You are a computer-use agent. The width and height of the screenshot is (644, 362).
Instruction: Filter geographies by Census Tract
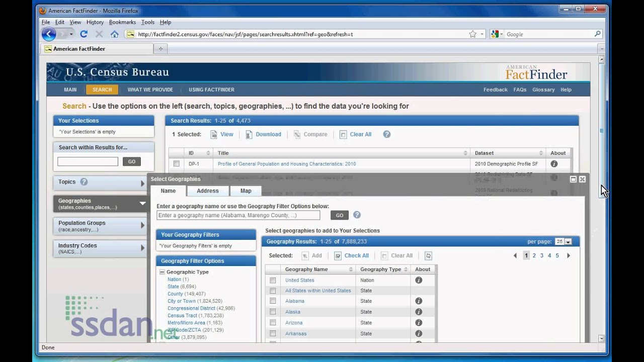point(182,315)
